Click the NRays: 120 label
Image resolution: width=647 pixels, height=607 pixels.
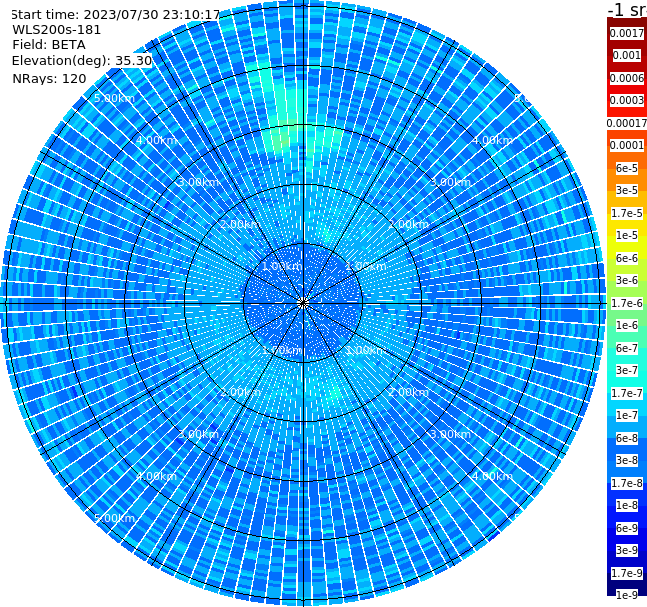(x=49, y=78)
